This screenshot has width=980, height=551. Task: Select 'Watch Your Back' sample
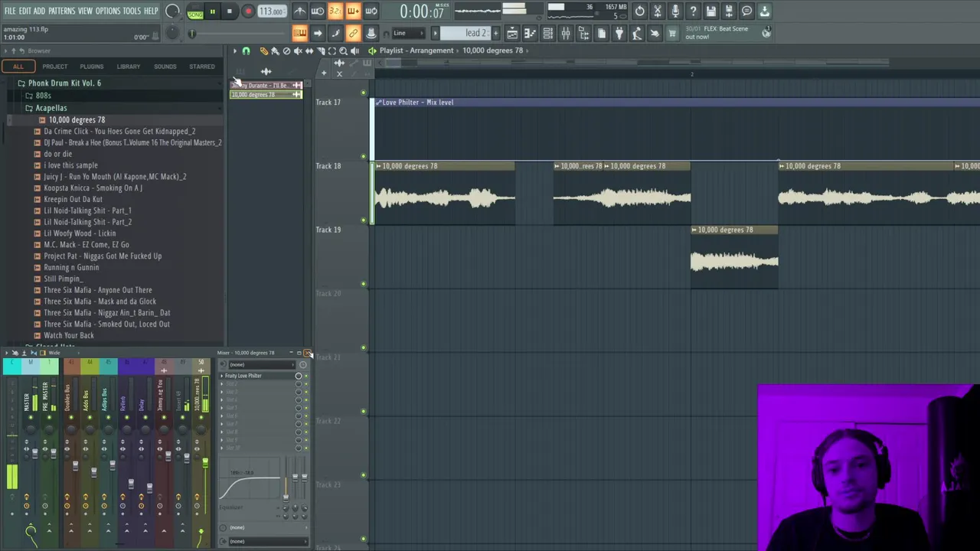tap(69, 335)
